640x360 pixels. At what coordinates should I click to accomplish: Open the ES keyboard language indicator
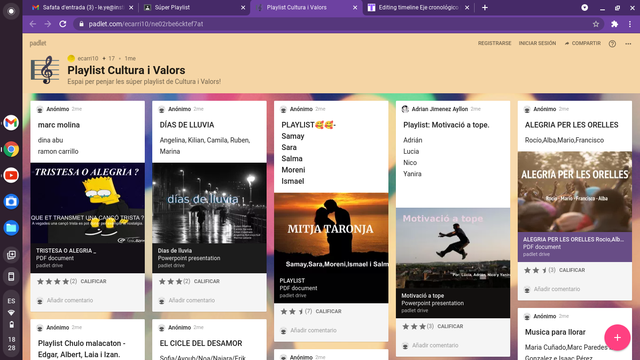click(11, 301)
